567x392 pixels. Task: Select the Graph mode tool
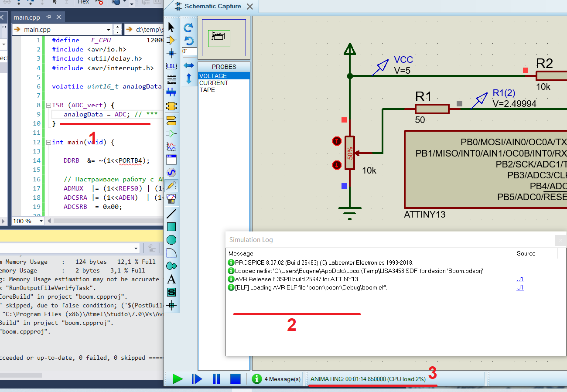171,146
